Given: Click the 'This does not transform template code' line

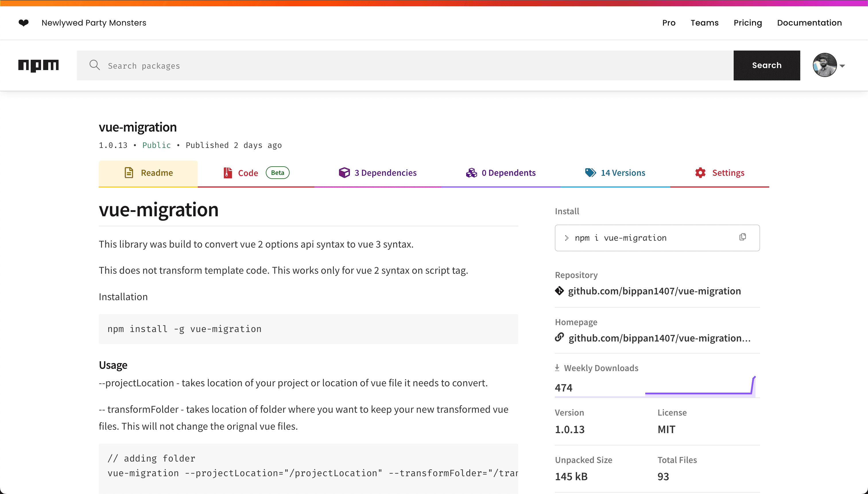Looking at the screenshot, I should pos(284,271).
